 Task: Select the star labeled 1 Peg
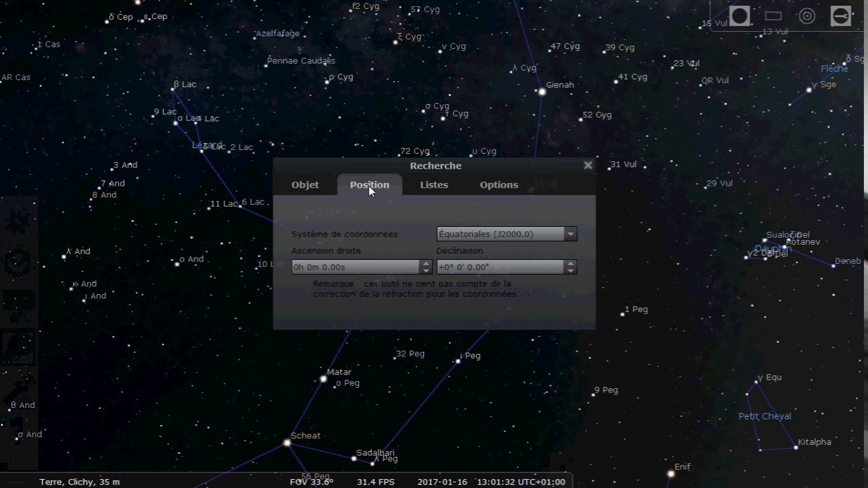coord(623,314)
